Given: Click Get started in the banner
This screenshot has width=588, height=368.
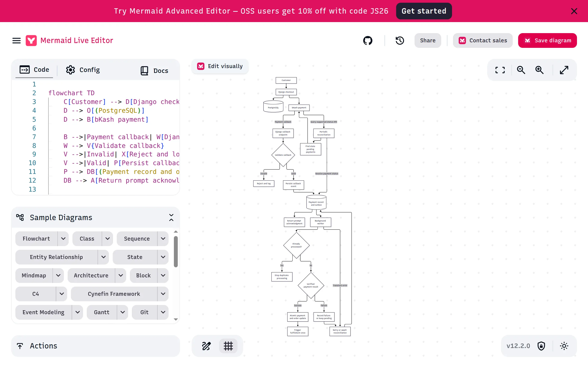Looking at the screenshot, I should [424, 11].
